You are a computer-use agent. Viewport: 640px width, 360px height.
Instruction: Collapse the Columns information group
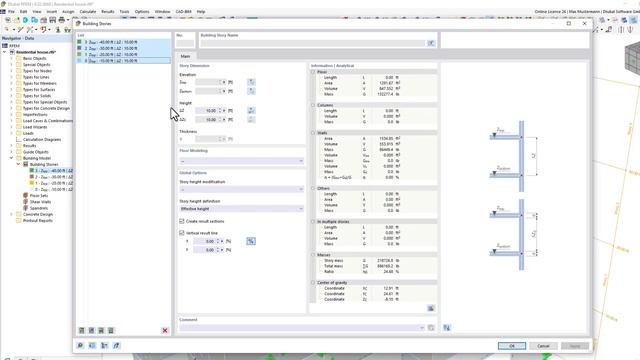pos(313,105)
